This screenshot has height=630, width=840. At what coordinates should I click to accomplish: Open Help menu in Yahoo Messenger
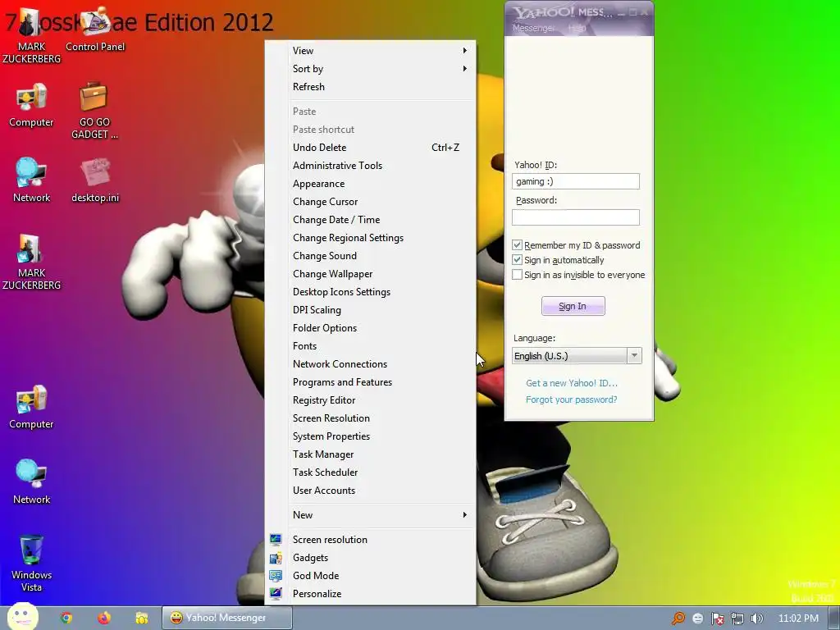pos(577,28)
